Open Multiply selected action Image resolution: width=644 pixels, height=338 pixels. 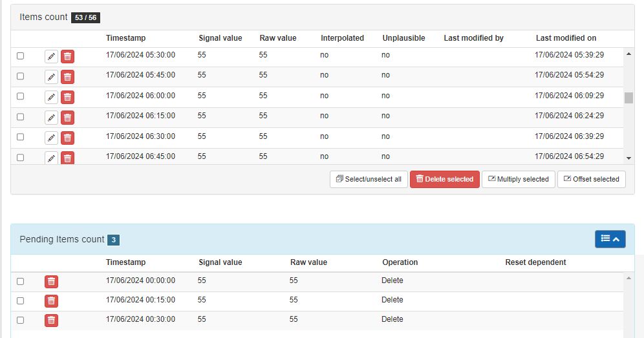click(x=518, y=180)
